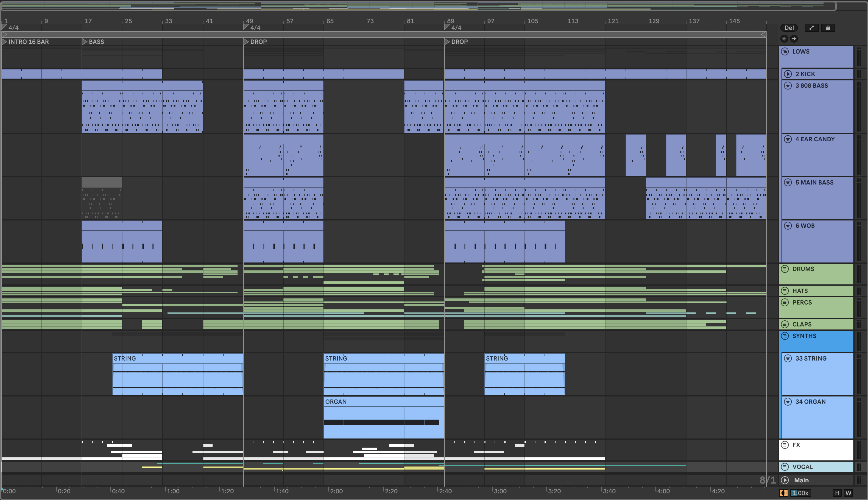Toggle the CLAPS group fold icon
The height and width of the screenshot is (500, 868).
pos(785,324)
